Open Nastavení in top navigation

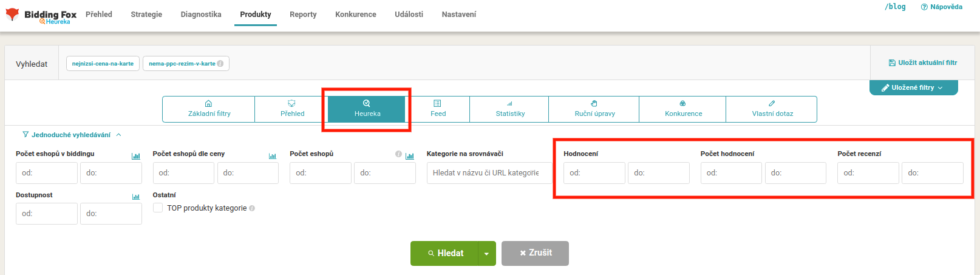point(459,15)
